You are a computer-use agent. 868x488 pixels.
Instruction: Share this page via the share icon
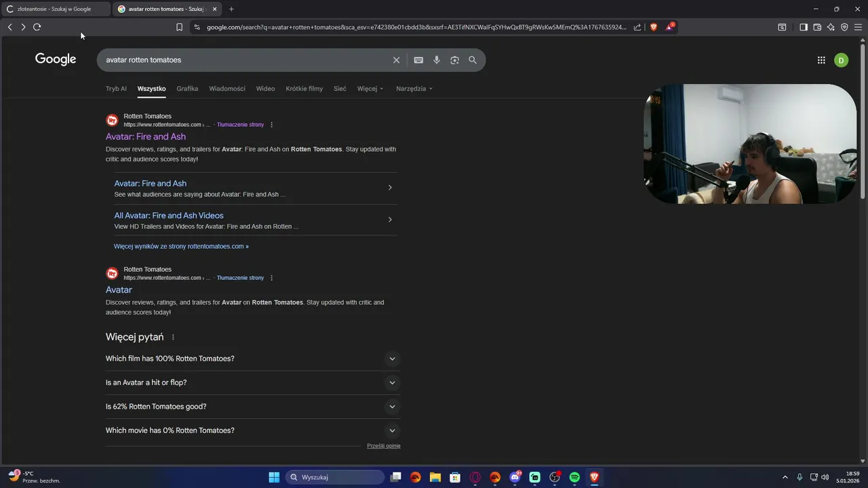(637, 27)
